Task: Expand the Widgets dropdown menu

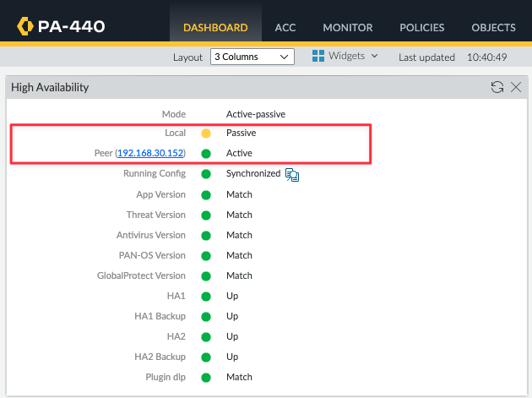Action: click(345, 56)
